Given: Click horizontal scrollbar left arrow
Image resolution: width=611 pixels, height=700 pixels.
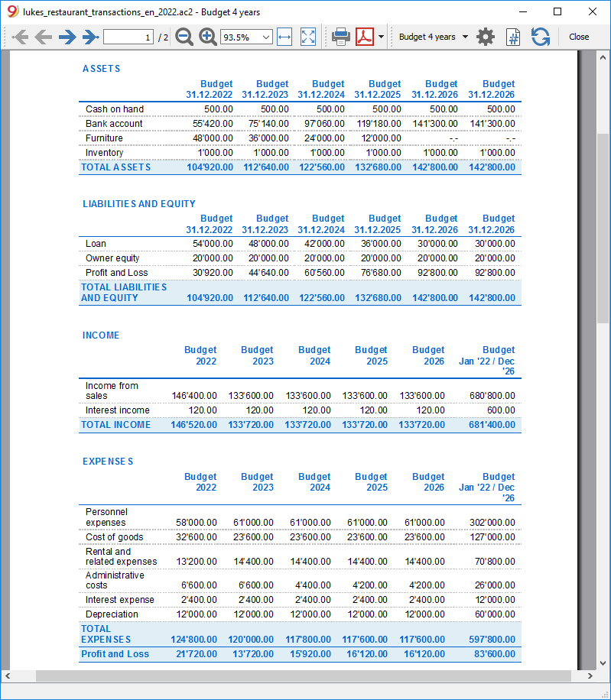Looking at the screenshot, I should coord(8,676).
